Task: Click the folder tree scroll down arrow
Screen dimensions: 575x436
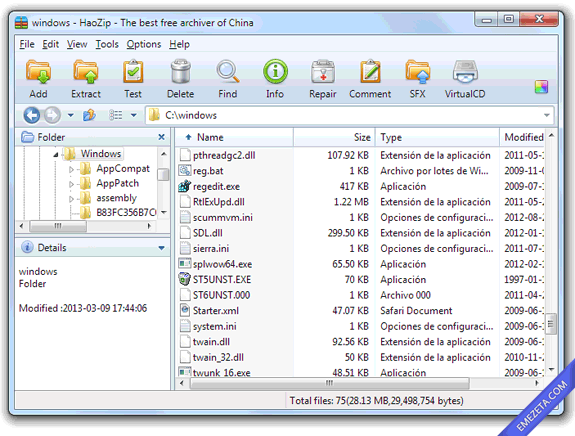Action: (164, 213)
